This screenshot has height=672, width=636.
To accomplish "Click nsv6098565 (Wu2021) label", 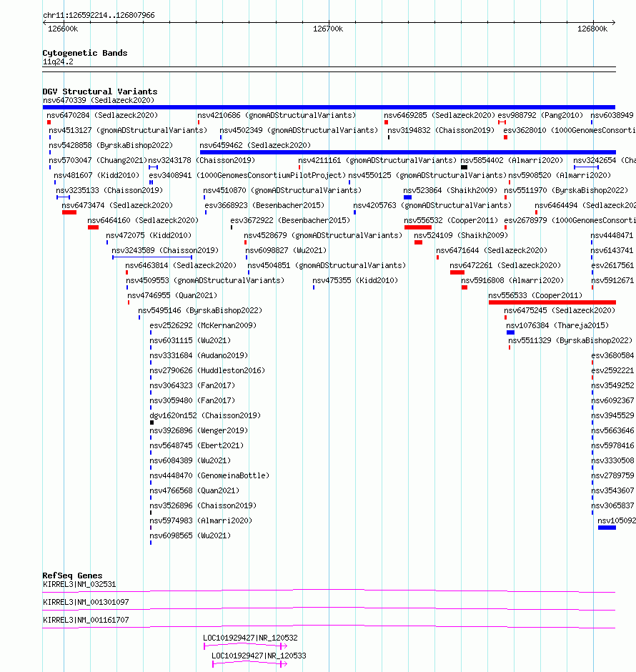I will point(190,535).
